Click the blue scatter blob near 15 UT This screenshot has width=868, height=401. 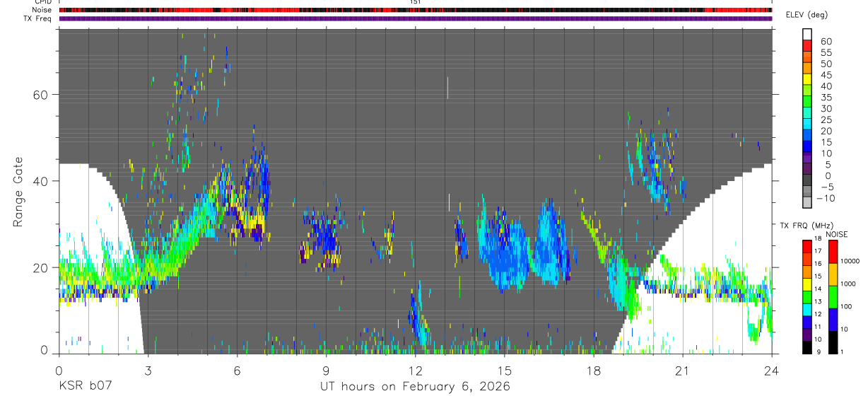[x=503, y=248]
